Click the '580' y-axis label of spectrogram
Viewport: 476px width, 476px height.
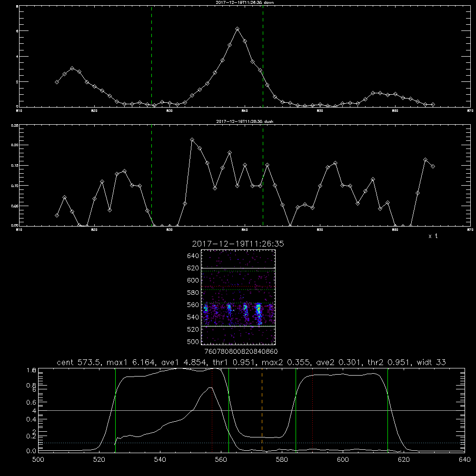pyautogui.click(x=193, y=293)
